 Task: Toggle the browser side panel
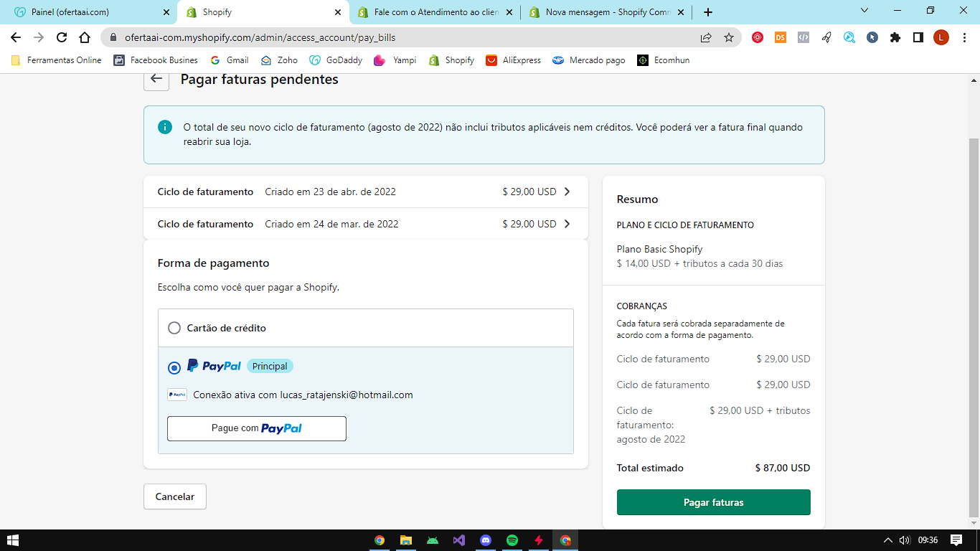918,37
